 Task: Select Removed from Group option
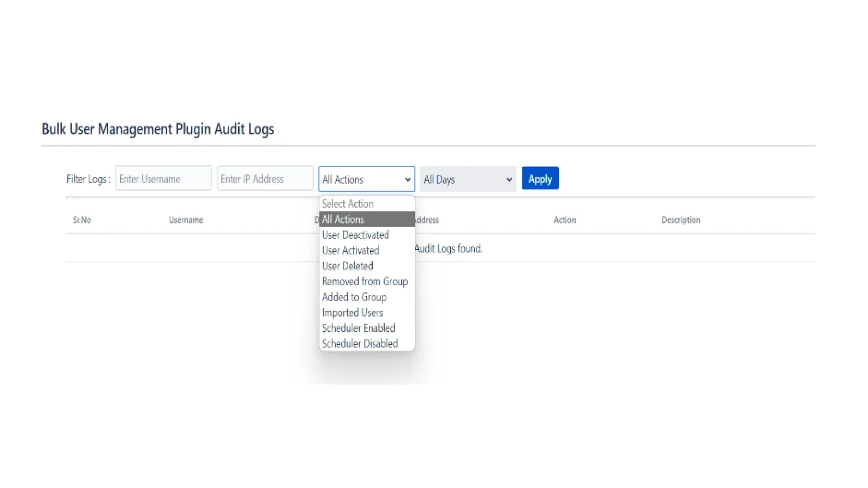[365, 281]
